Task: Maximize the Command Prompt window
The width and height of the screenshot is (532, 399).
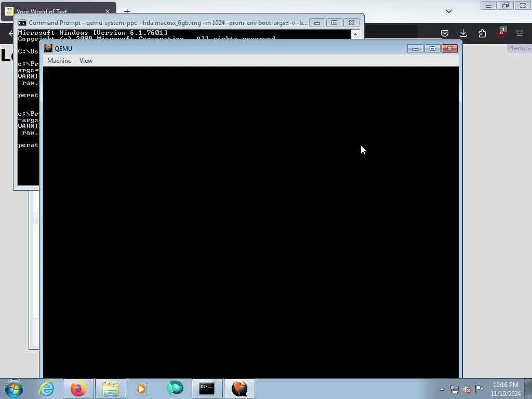Action: point(334,23)
